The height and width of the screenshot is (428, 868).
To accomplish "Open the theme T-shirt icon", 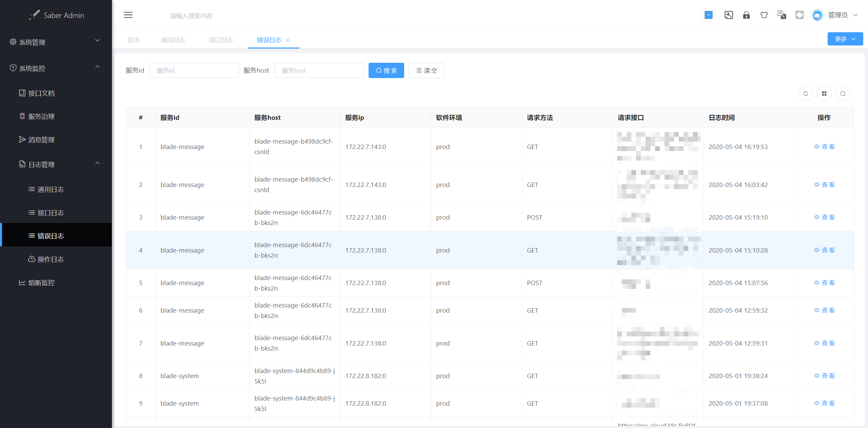I will 764,15.
